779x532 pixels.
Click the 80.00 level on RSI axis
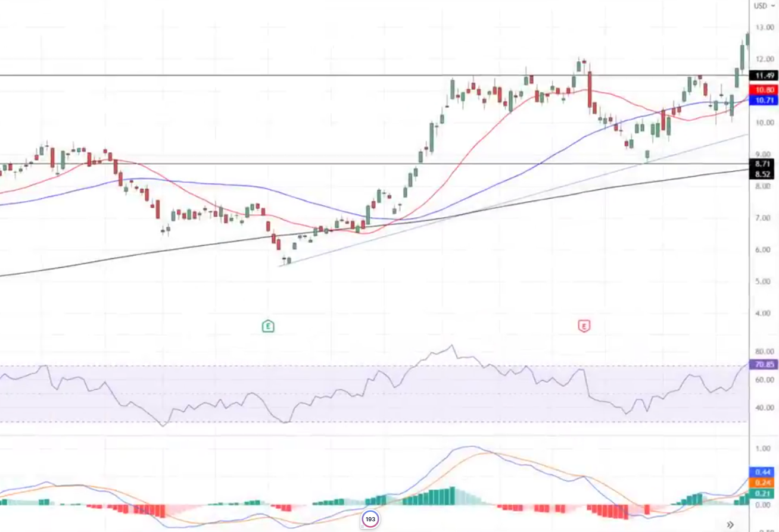point(764,351)
